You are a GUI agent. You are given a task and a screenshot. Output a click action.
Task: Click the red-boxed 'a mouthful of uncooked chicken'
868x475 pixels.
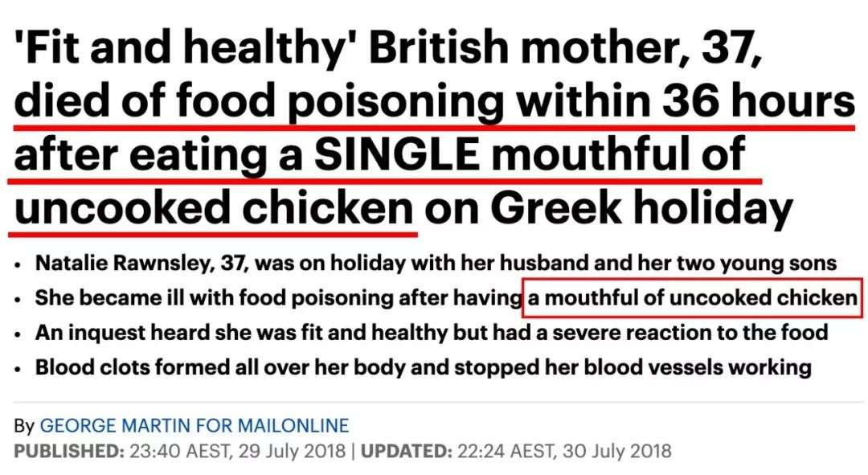click(x=693, y=297)
